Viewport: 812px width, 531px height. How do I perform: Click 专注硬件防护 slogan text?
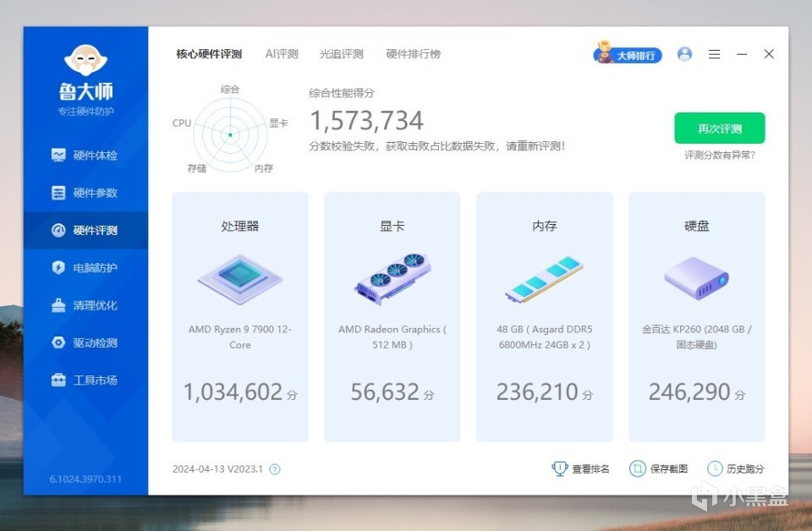tap(85, 112)
